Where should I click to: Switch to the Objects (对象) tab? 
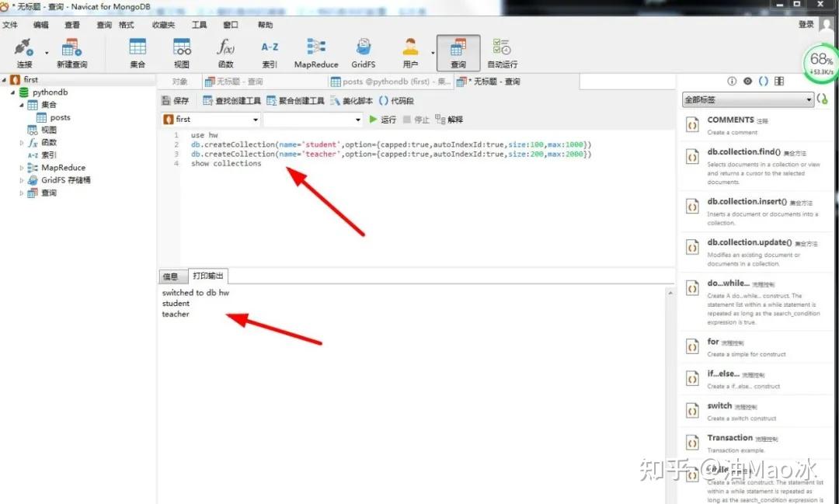(179, 82)
